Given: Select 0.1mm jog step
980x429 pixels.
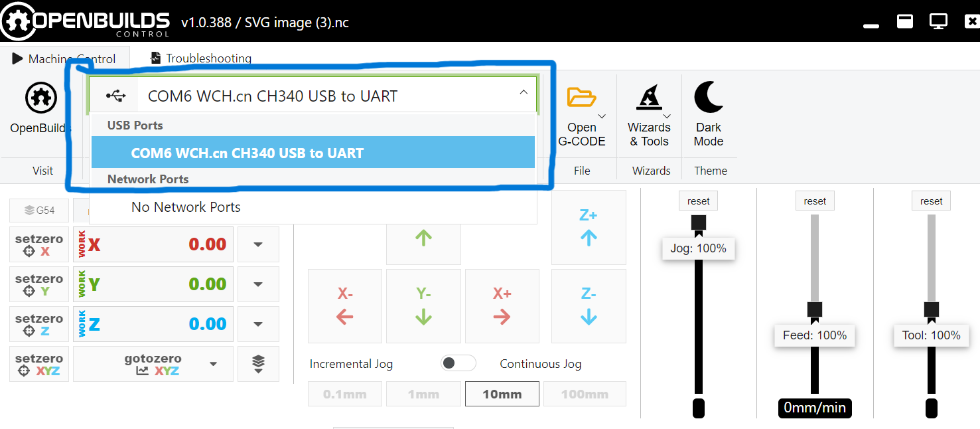Looking at the screenshot, I should pyautogui.click(x=345, y=394).
